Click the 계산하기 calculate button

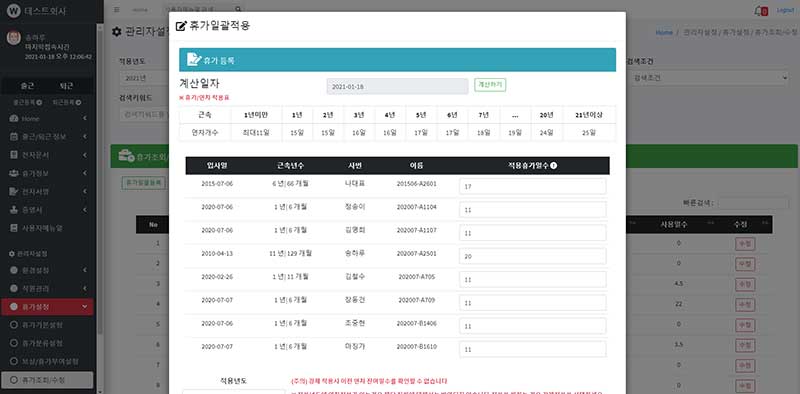pos(490,85)
